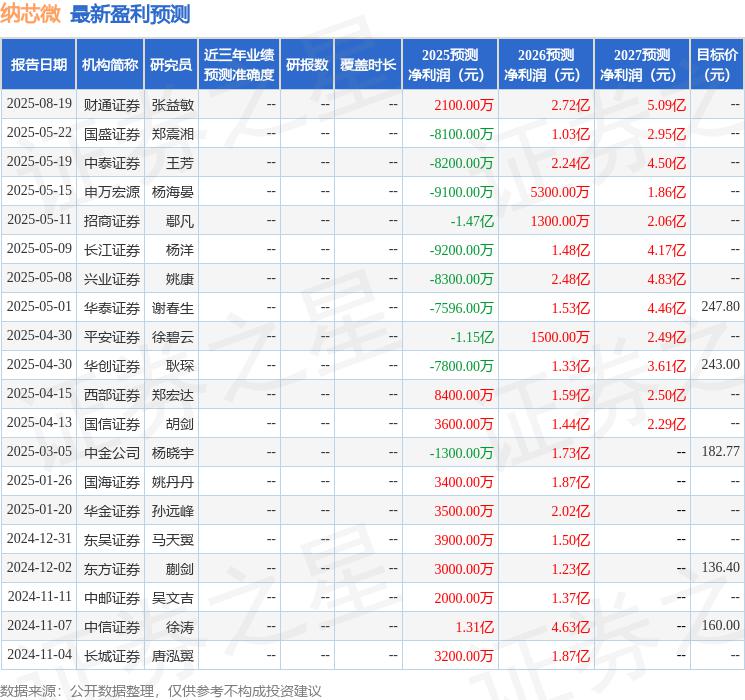Click analyst name 吴文吉
Image resolution: width=745 pixels, height=700 pixels.
172,598
